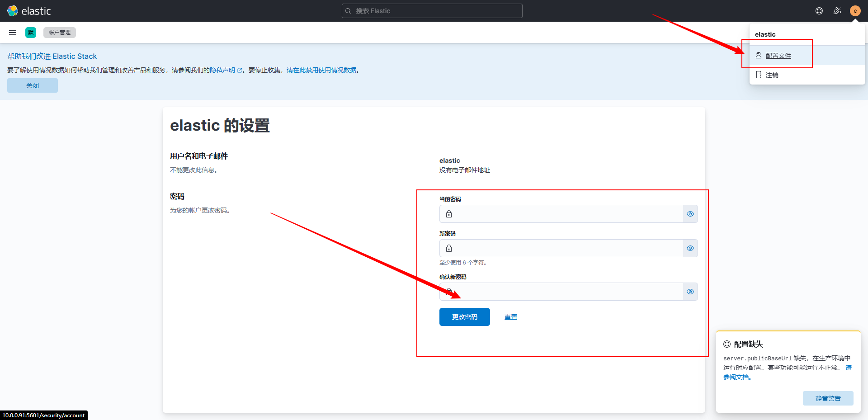Click the 帐户管理 breadcrumb
Screen dimensions: 868x420
pos(60,33)
